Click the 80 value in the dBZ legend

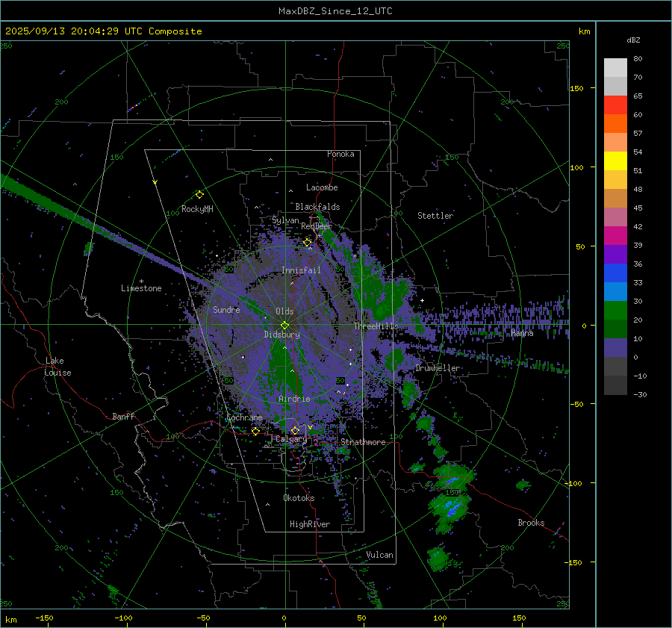638,59
